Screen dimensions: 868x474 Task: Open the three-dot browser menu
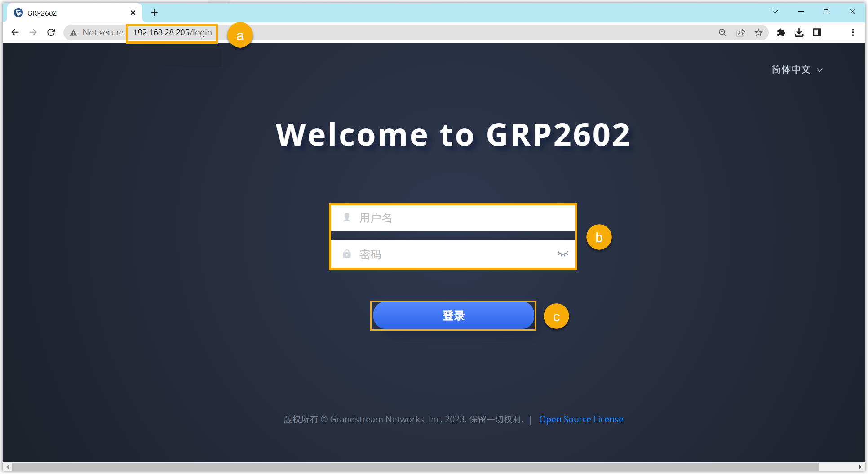tap(852, 32)
